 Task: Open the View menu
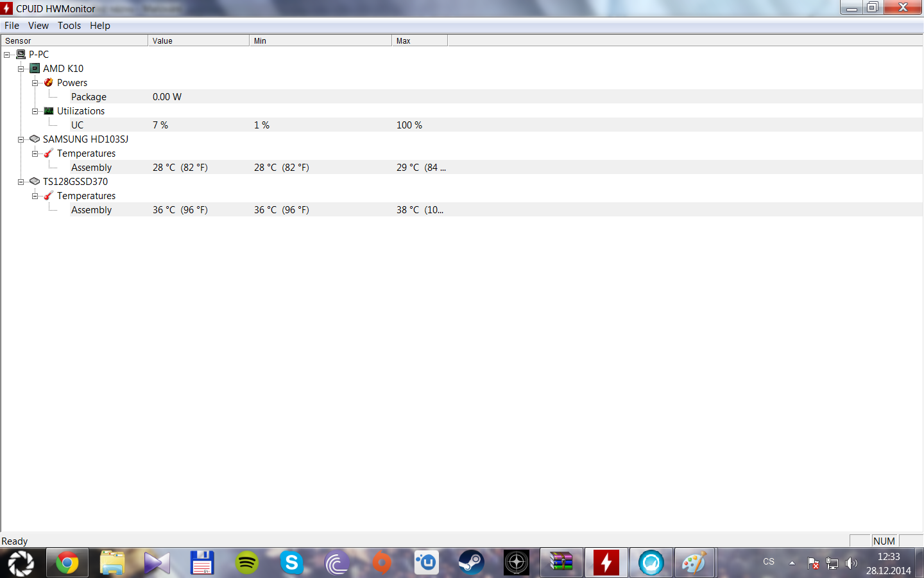38,26
